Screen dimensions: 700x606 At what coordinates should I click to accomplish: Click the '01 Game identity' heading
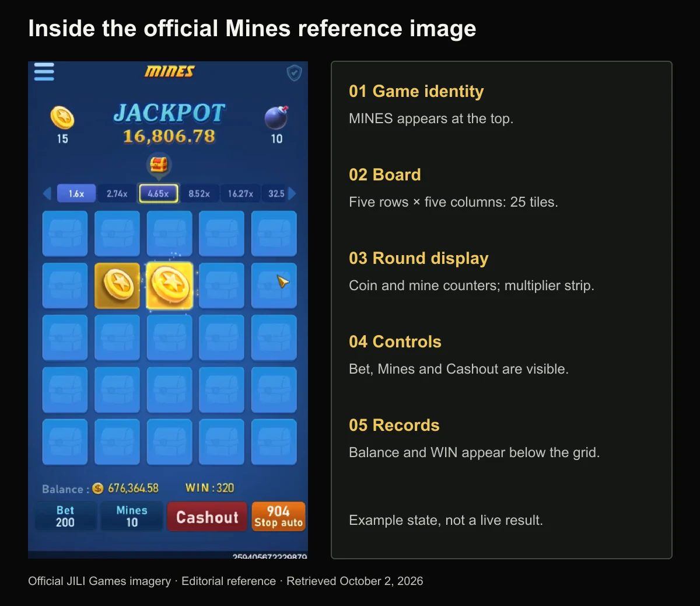tap(416, 91)
